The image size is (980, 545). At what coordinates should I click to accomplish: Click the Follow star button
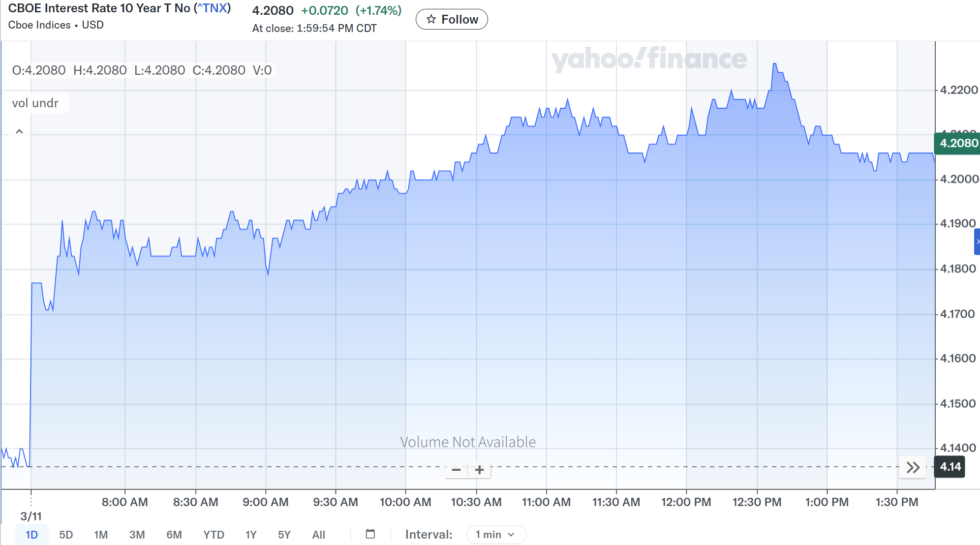[x=452, y=19]
